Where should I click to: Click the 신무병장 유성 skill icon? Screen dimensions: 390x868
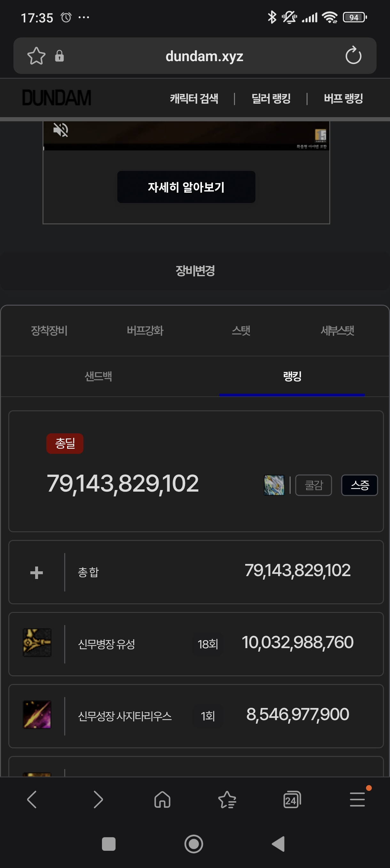pyautogui.click(x=37, y=643)
